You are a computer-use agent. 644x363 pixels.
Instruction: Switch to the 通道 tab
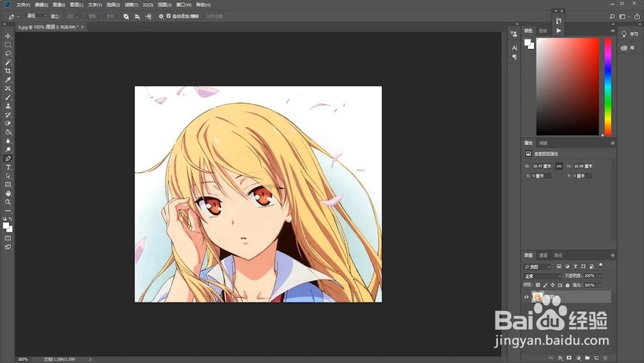(x=543, y=255)
